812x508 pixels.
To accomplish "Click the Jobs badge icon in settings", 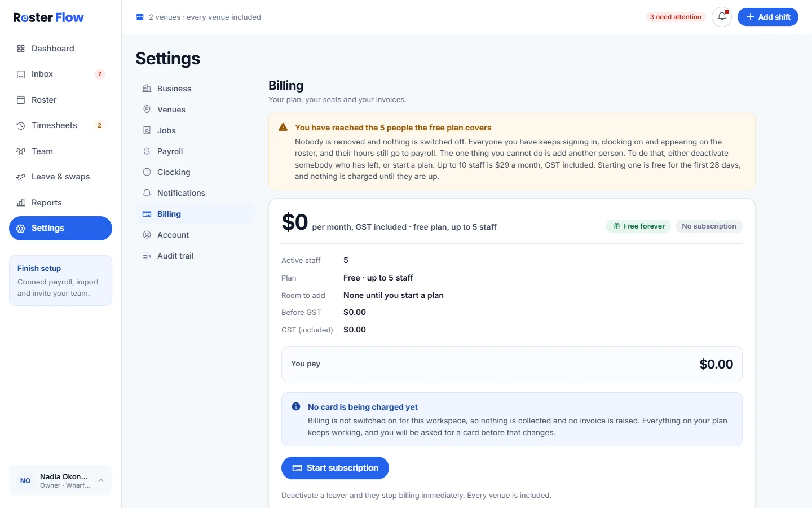I will tap(147, 130).
